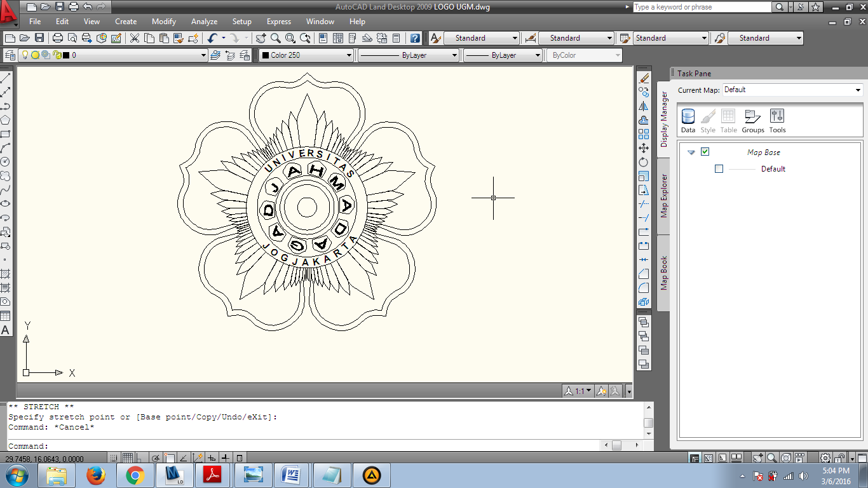Screen dimensions: 868x488
Task: Switch to Map Book tab
Action: [663, 273]
